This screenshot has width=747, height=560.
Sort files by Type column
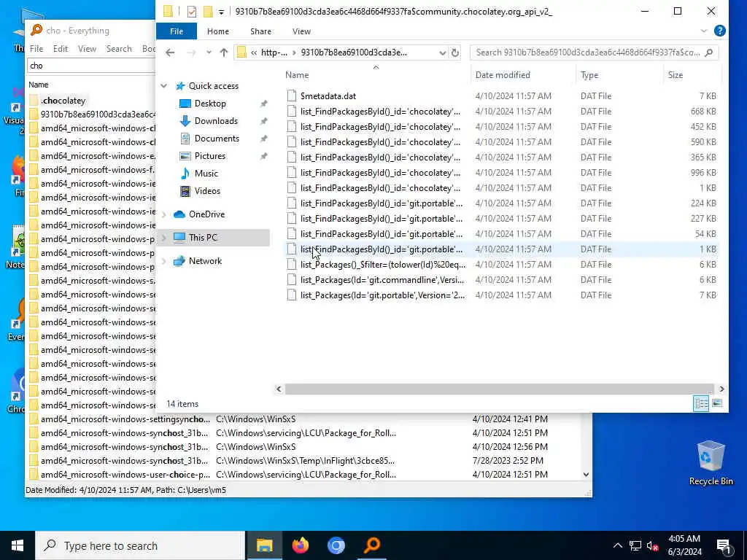[x=619, y=75]
